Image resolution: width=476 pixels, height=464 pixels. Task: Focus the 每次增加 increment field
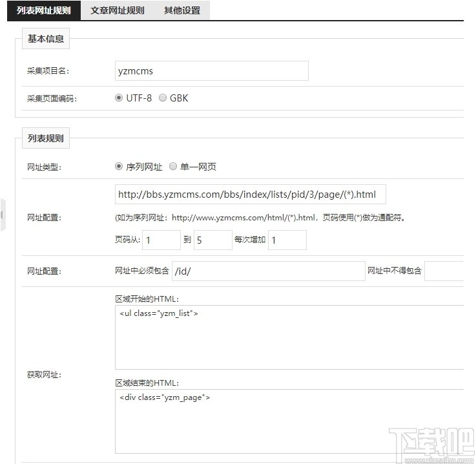coord(287,240)
